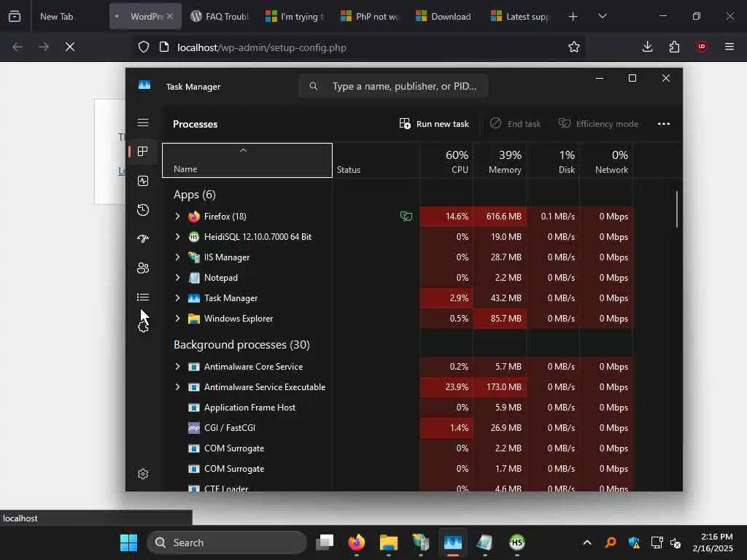Expand the IIS Manager process row

tap(178, 257)
